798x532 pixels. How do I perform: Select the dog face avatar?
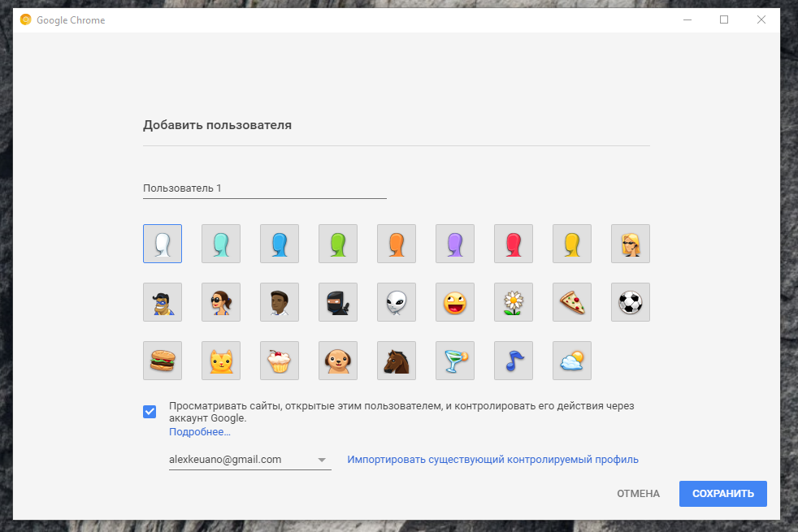click(338, 361)
